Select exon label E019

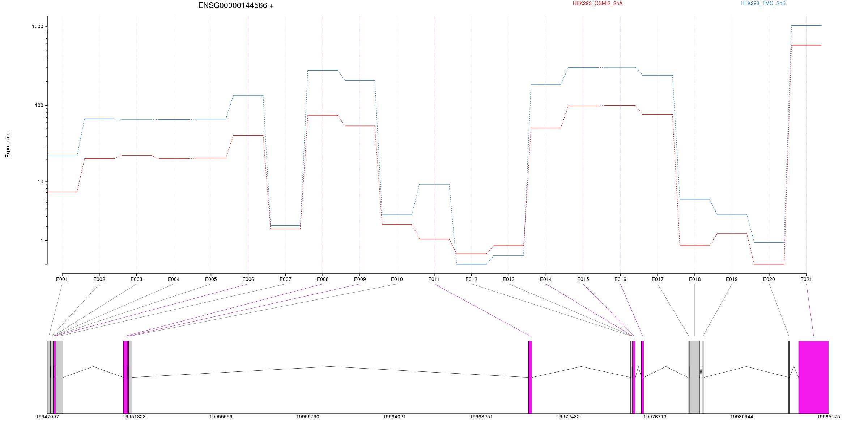732,279
